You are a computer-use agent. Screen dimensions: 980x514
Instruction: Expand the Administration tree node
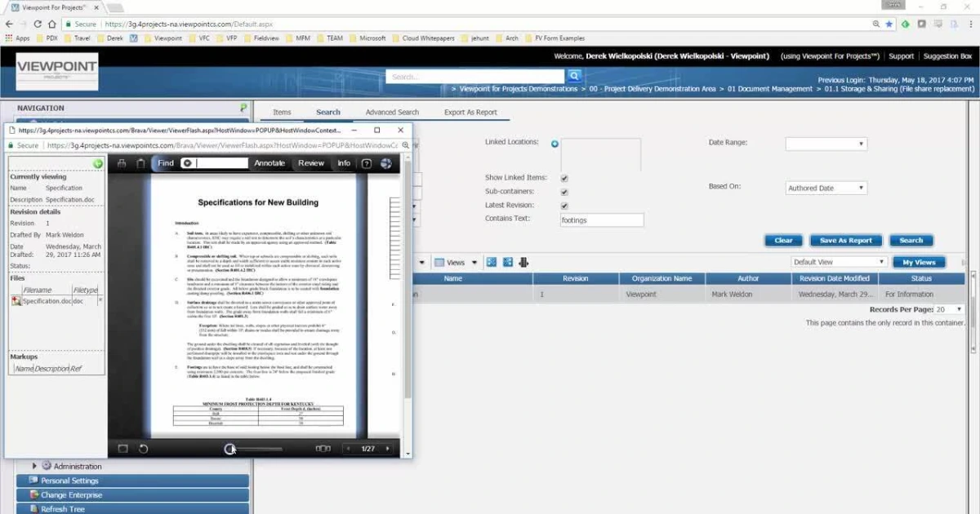click(x=34, y=466)
